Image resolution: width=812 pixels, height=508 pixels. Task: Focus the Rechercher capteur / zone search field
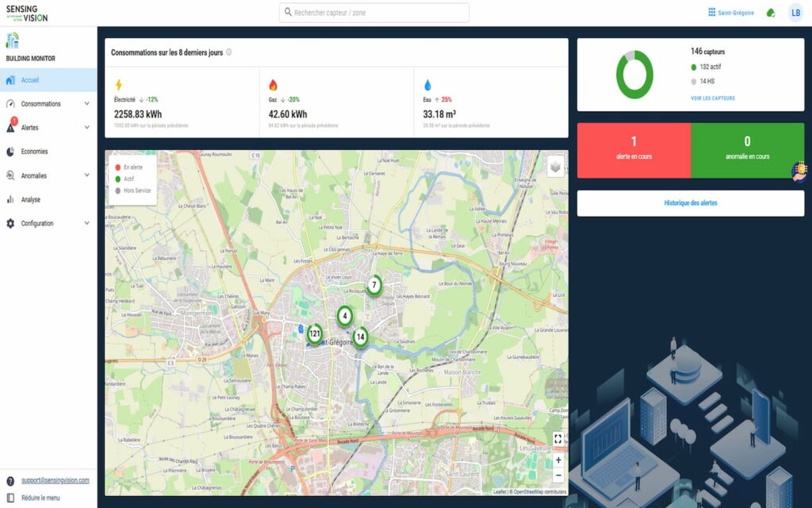[374, 13]
